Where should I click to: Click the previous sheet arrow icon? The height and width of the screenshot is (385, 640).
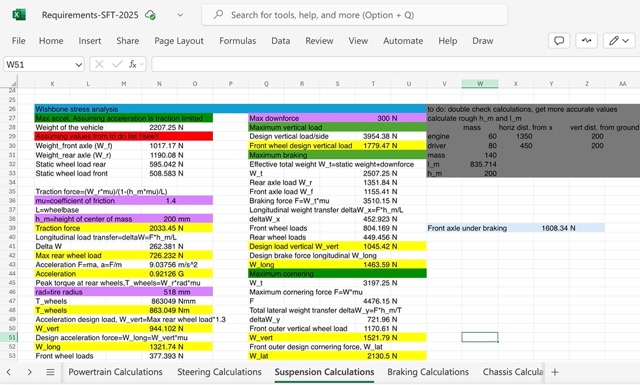tap(9, 372)
